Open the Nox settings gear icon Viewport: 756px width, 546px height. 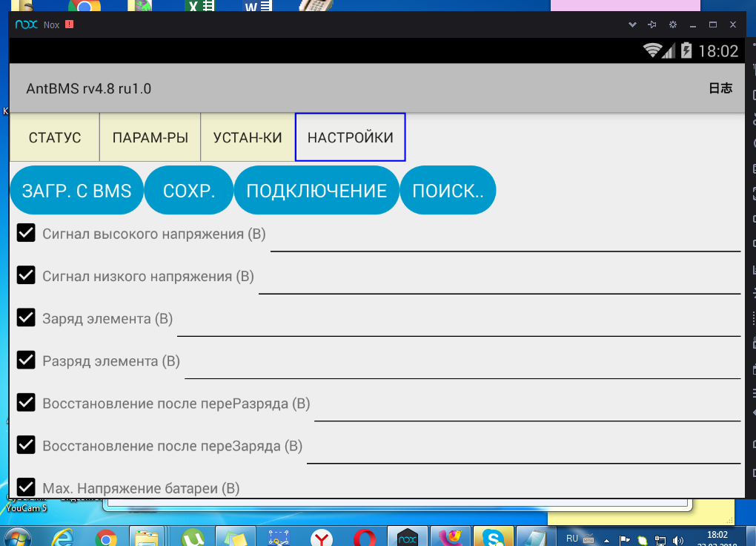point(673,24)
